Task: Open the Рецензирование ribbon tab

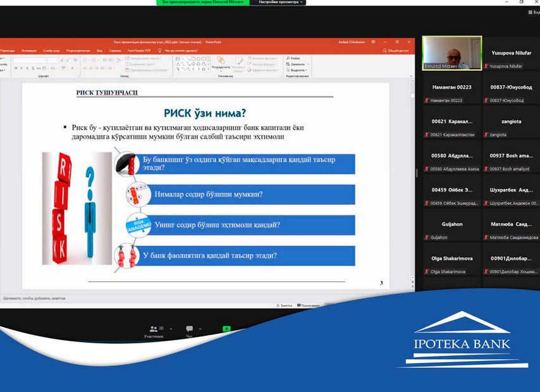Action: 78,51
